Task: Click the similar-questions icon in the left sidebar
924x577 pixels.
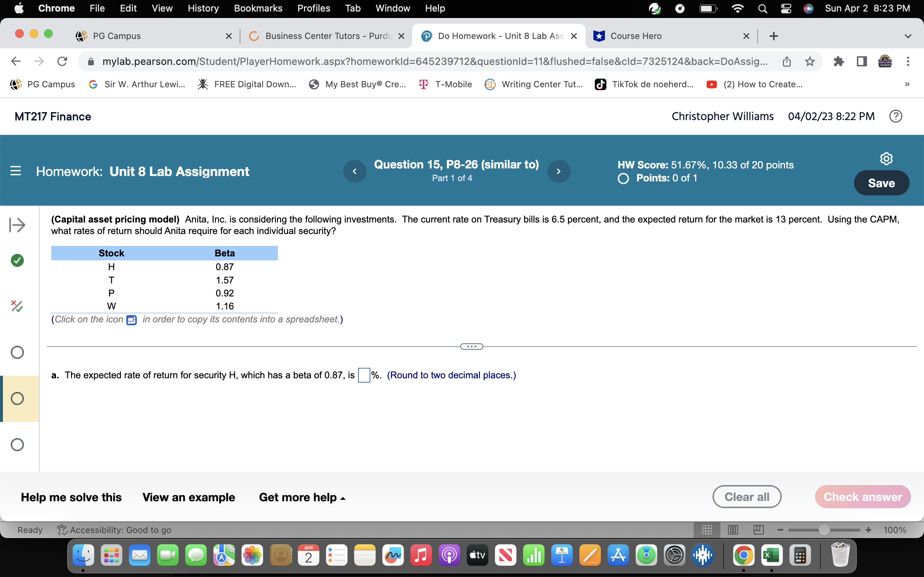Action: coord(17,306)
